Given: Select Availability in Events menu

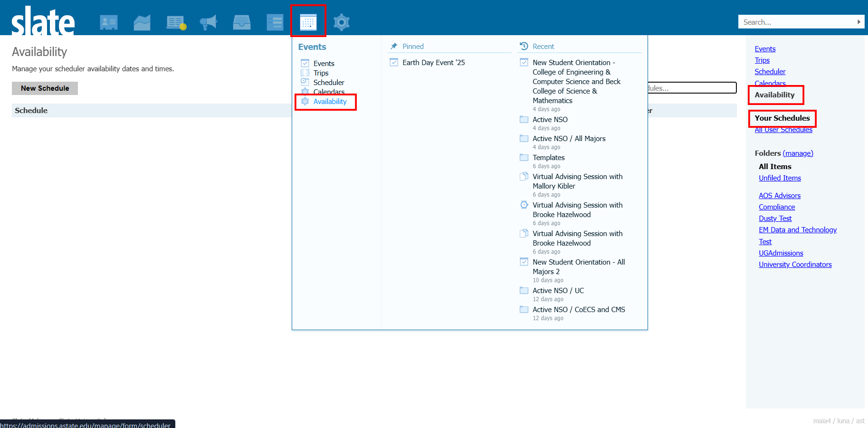Looking at the screenshot, I should (330, 102).
